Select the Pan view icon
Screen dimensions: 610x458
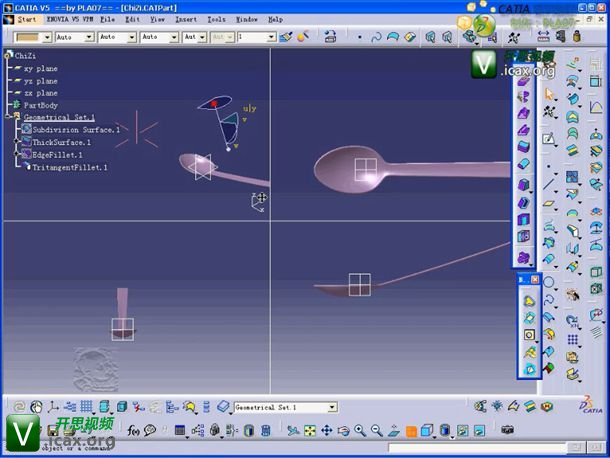(326, 431)
